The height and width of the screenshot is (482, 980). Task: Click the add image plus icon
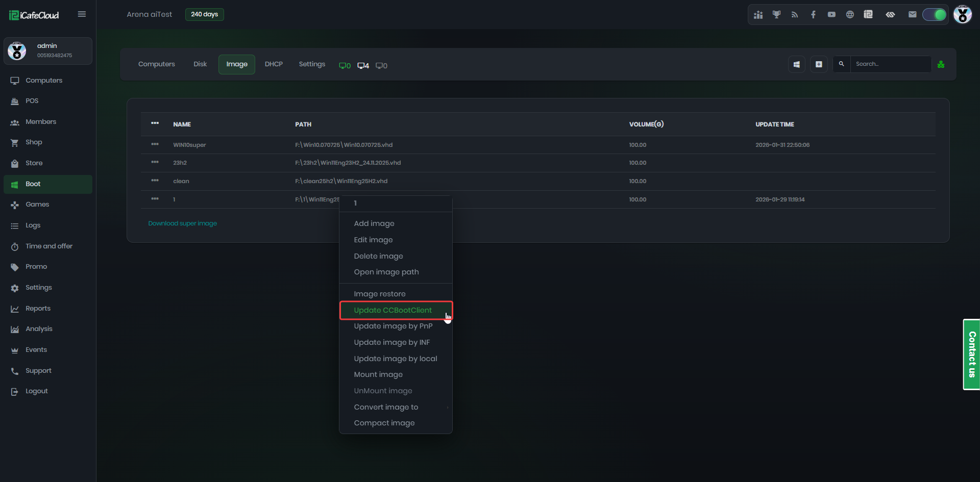coord(819,64)
